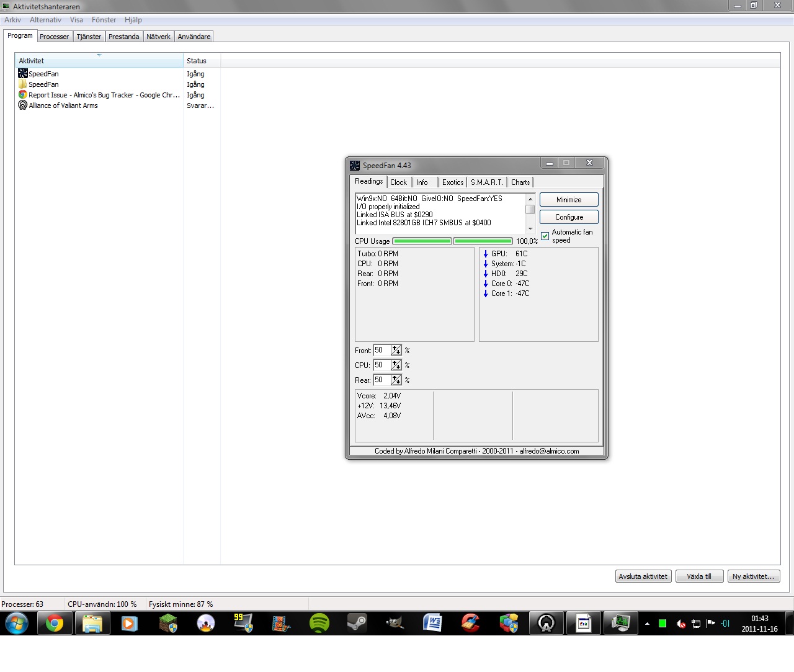Click Ny aktivitet... button
This screenshot has height=672, width=794.
click(754, 576)
